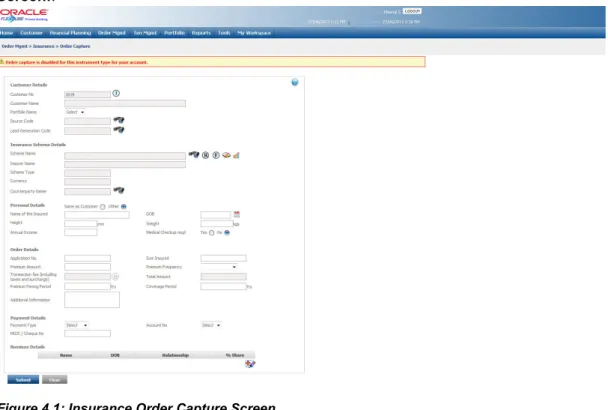Open the Order Mgmt menu

pyautogui.click(x=112, y=33)
